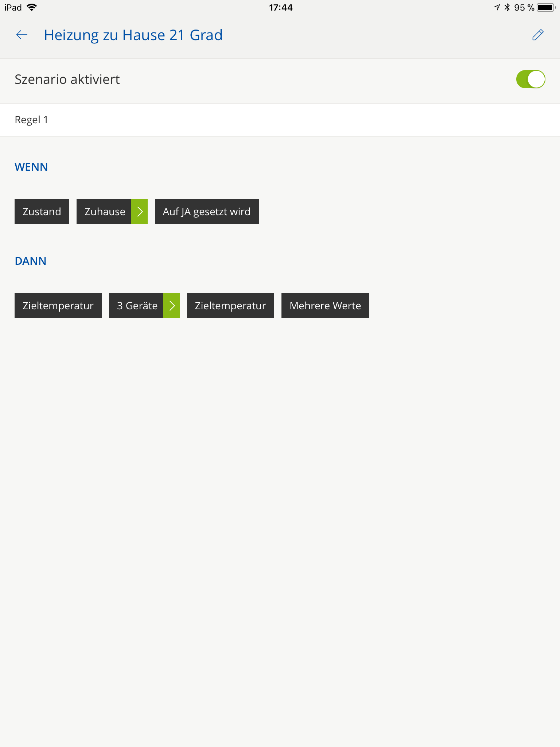Viewport: 560px width, 747px height.
Task: Tap the DANN section heading
Action: (x=31, y=261)
